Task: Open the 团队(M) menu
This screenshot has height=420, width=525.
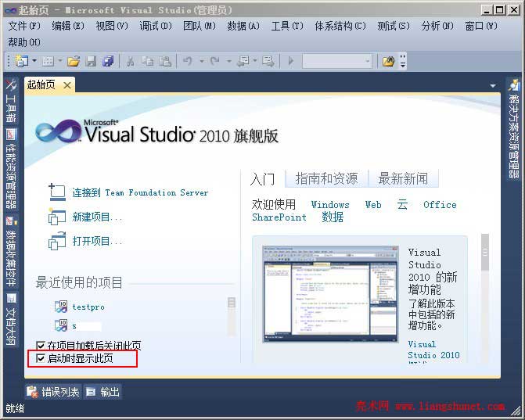Action: (x=200, y=26)
